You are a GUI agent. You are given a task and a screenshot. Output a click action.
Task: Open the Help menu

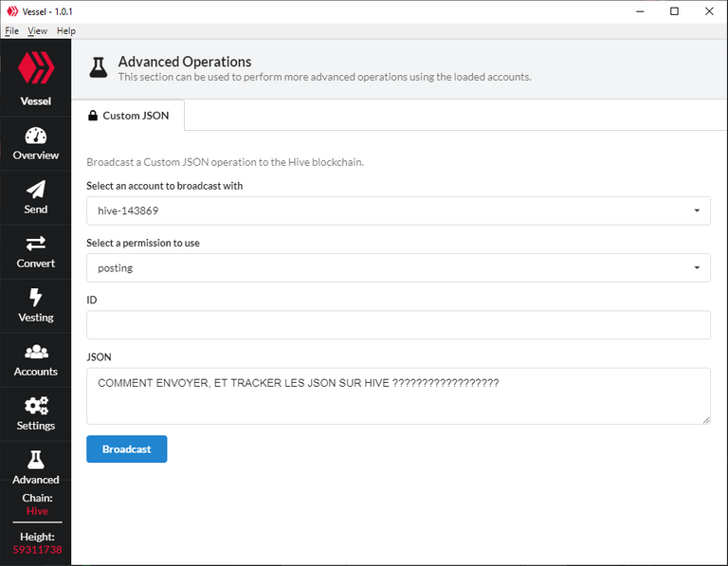tap(66, 31)
